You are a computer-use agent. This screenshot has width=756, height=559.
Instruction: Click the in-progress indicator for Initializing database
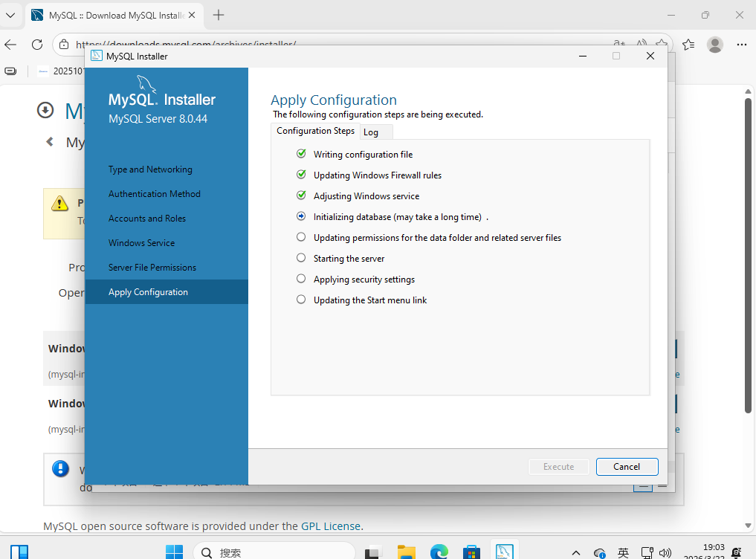301,216
